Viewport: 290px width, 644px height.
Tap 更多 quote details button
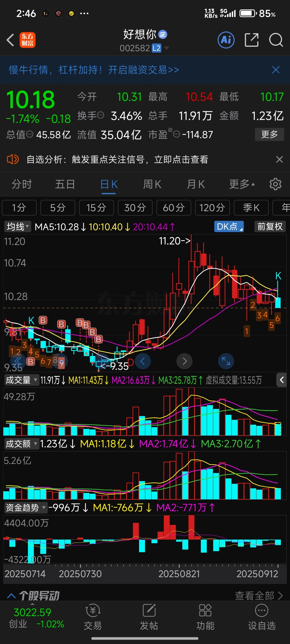point(269,134)
